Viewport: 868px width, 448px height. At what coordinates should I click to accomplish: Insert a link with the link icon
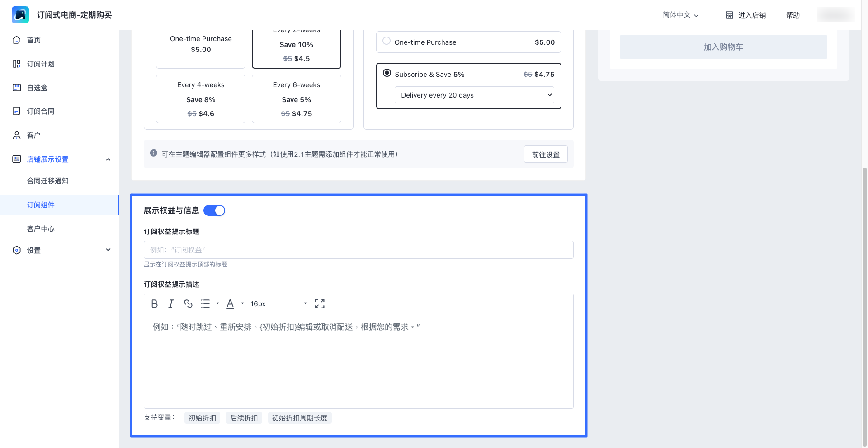[188, 304]
